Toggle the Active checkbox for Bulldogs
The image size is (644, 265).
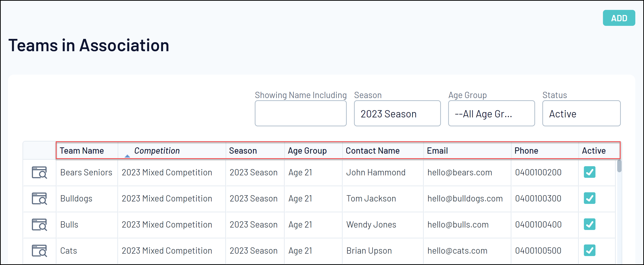coord(589,198)
